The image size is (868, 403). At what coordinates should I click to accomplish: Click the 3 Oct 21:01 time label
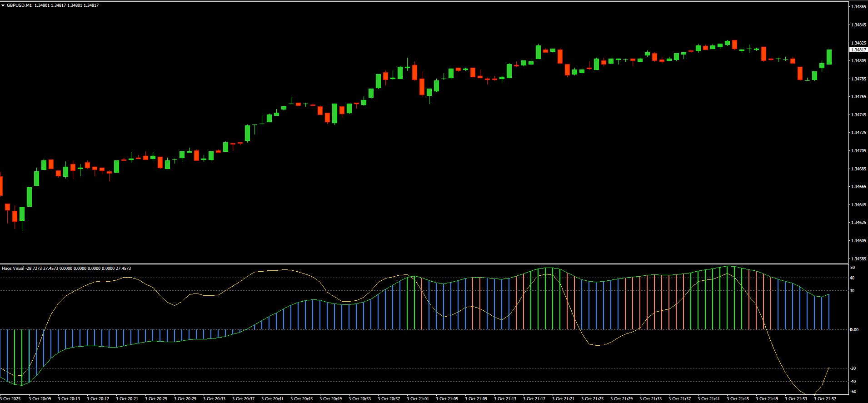418,399
